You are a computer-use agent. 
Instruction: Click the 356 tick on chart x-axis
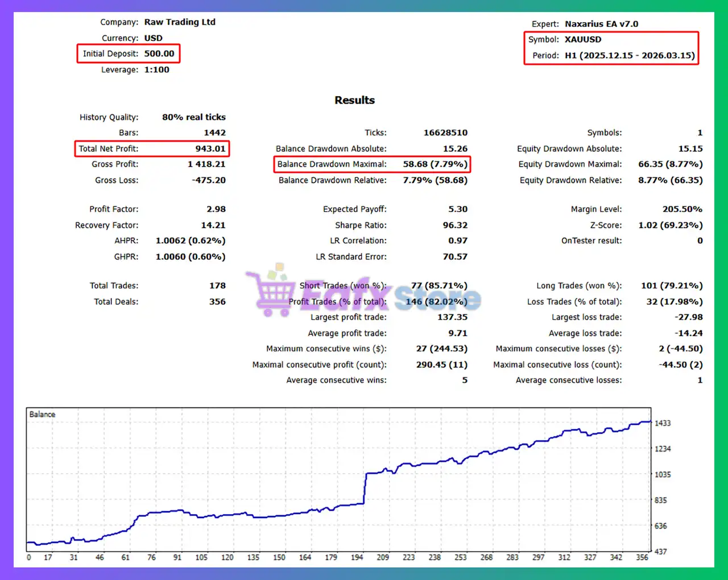[x=642, y=557]
